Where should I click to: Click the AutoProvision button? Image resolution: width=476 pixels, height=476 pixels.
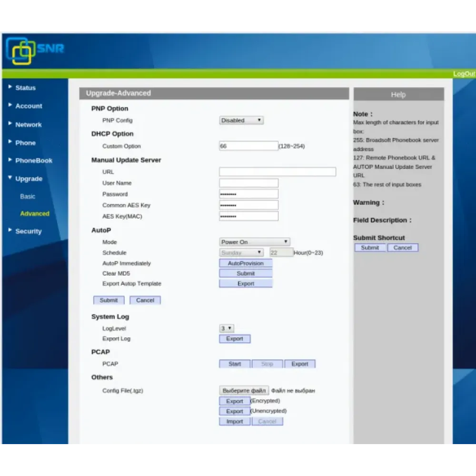pyautogui.click(x=246, y=263)
